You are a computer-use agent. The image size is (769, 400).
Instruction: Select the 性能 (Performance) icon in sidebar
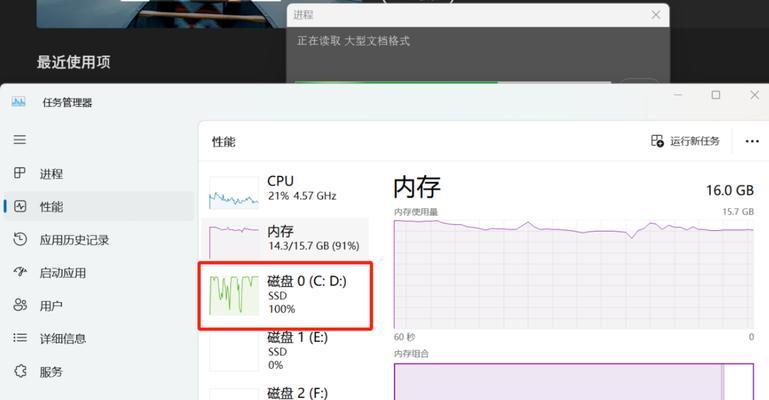pyautogui.click(x=20, y=206)
